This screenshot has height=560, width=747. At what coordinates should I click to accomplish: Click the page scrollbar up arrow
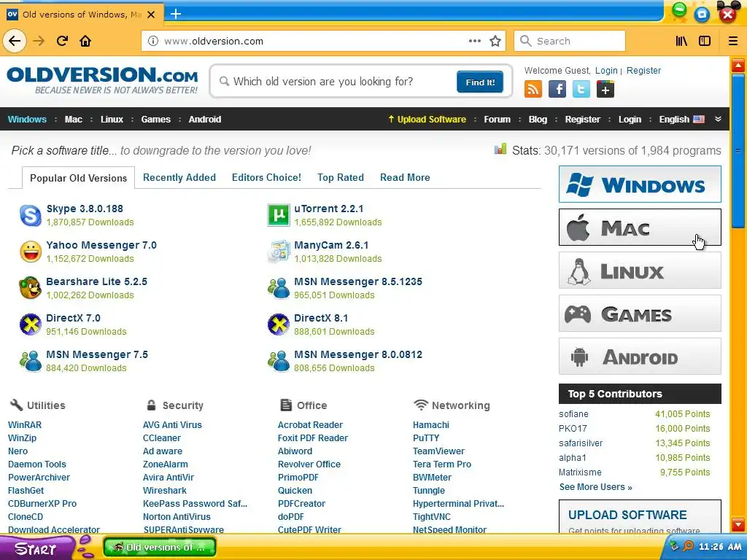point(738,65)
